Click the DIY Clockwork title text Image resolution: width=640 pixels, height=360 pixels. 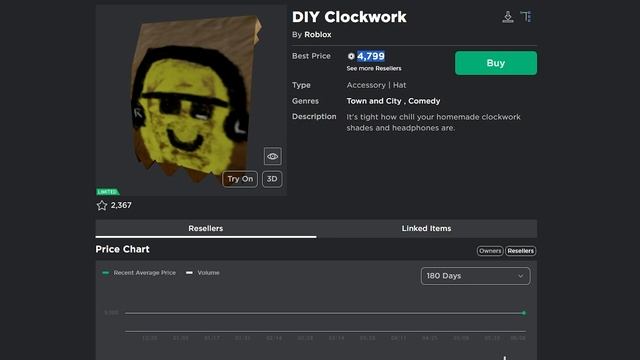349,17
